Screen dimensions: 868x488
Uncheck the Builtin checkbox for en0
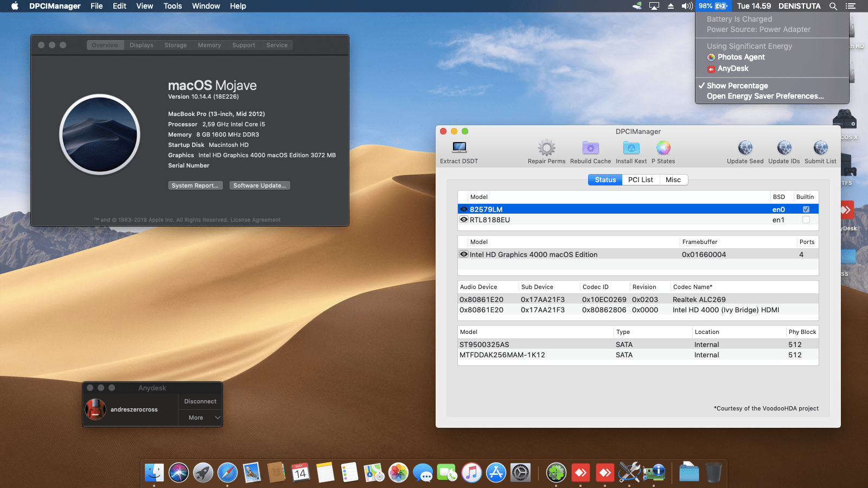[x=806, y=209]
